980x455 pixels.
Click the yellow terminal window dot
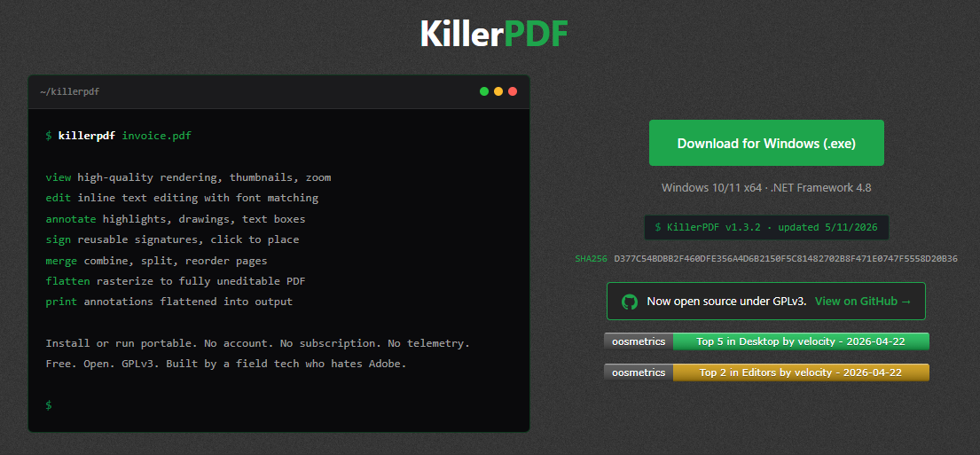click(498, 91)
